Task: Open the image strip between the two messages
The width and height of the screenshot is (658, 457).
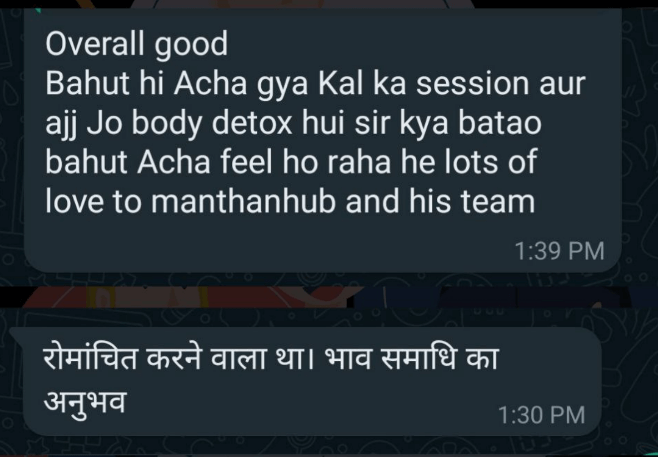Action: tap(329, 298)
